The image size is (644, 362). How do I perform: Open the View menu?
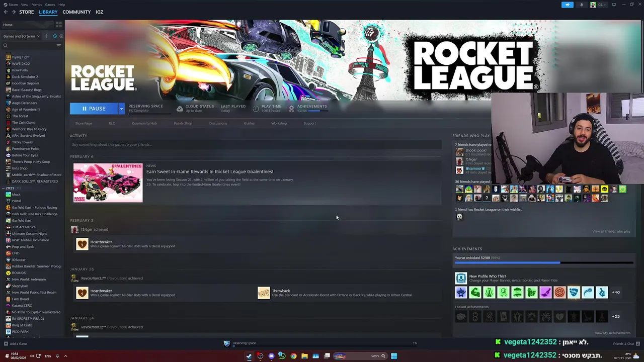[24, 5]
